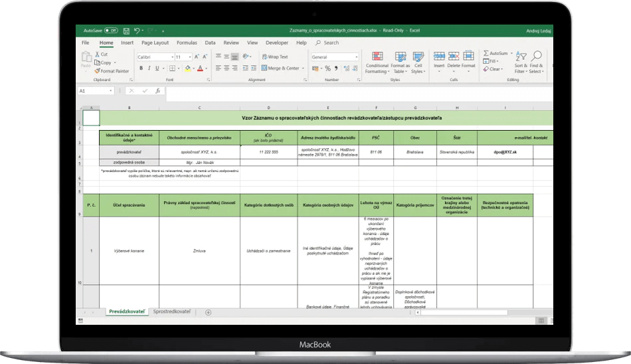Screen dimensions: 631x364
Task: Click the Merge & Center button
Action: [280, 68]
